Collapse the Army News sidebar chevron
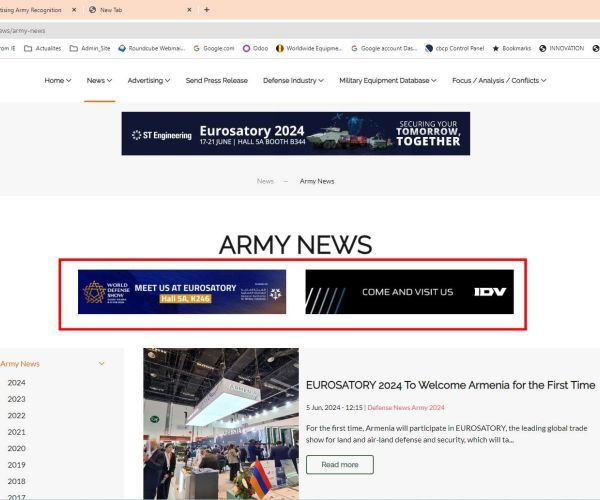600x500 pixels. 101,364
